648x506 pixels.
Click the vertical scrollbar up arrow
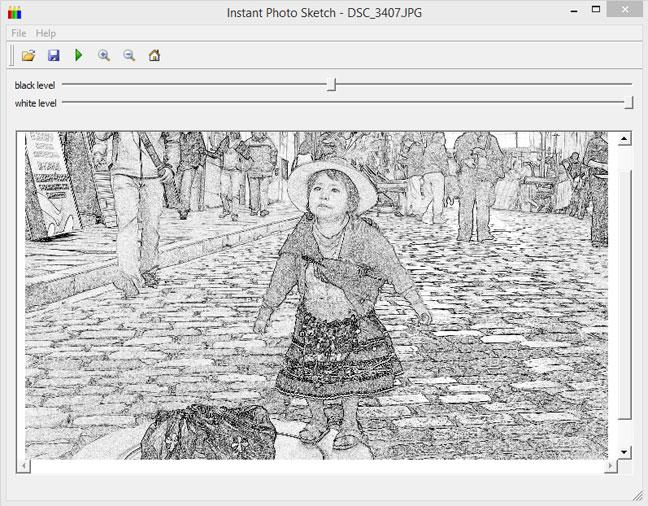(624, 138)
